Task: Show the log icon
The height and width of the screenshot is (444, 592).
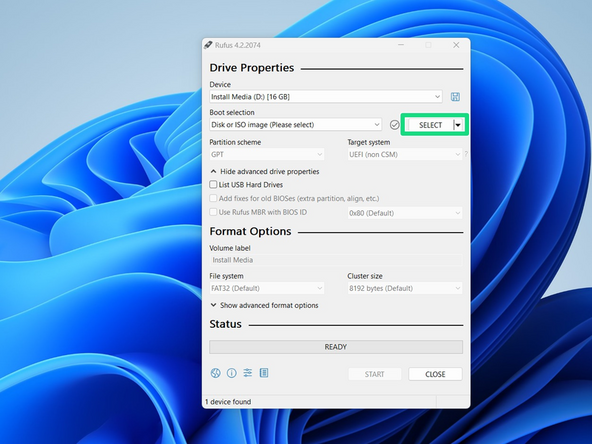Action: coord(264,373)
